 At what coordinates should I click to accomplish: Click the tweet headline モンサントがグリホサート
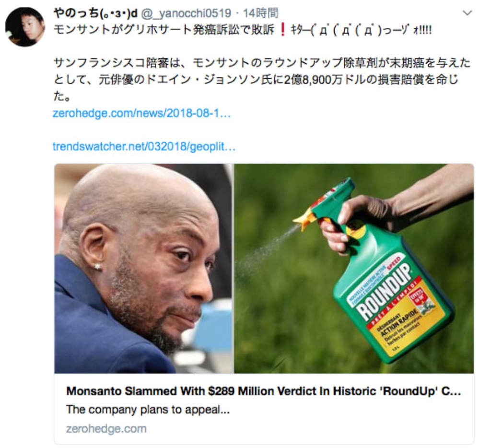tap(164, 30)
